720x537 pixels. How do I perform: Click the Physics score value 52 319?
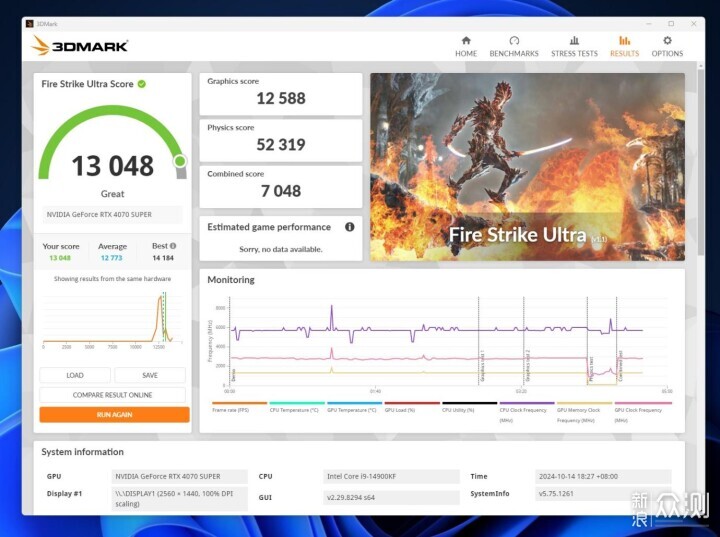281,145
